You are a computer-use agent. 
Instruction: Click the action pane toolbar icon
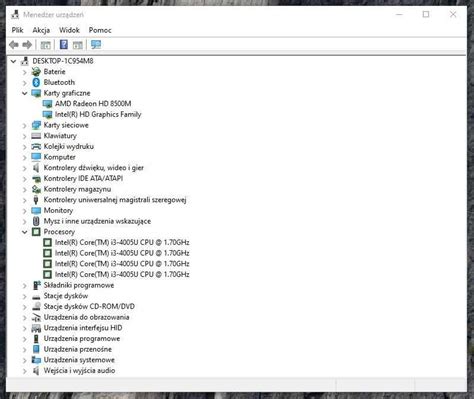78,45
